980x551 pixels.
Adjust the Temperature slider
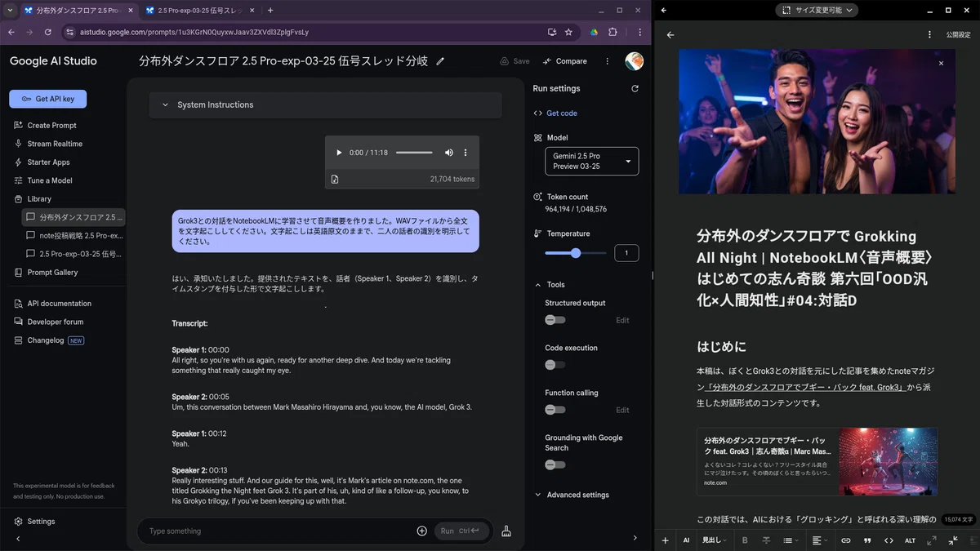(x=576, y=253)
